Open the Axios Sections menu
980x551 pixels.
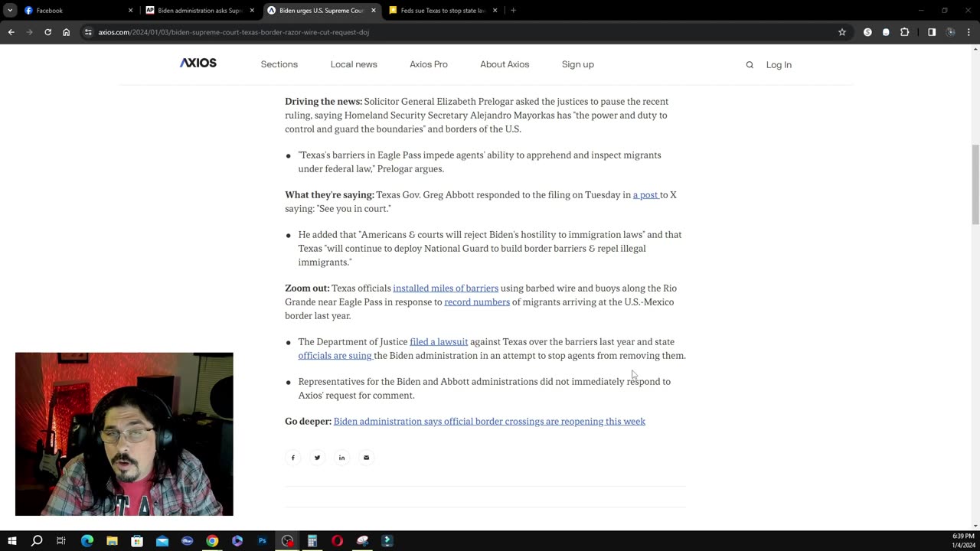click(x=279, y=64)
